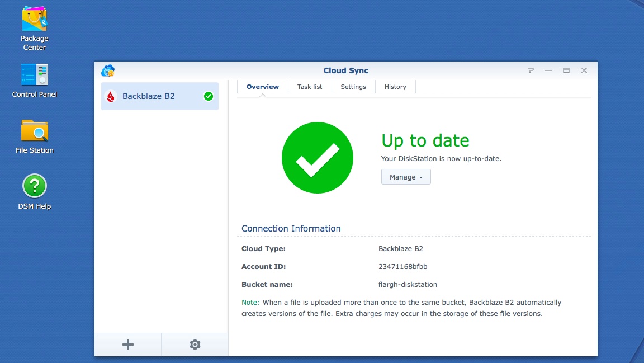Close the Cloud Sync window
This screenshot has width=644, height=363.
pos(584,70)
